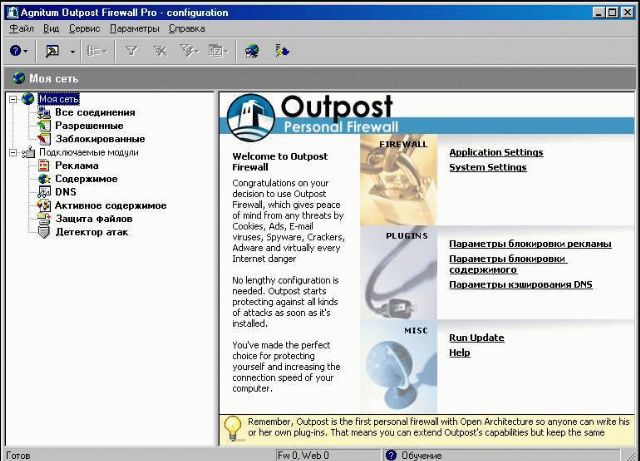
Task: Click the Моя сеть header globe icon
Action: (19, 78)
